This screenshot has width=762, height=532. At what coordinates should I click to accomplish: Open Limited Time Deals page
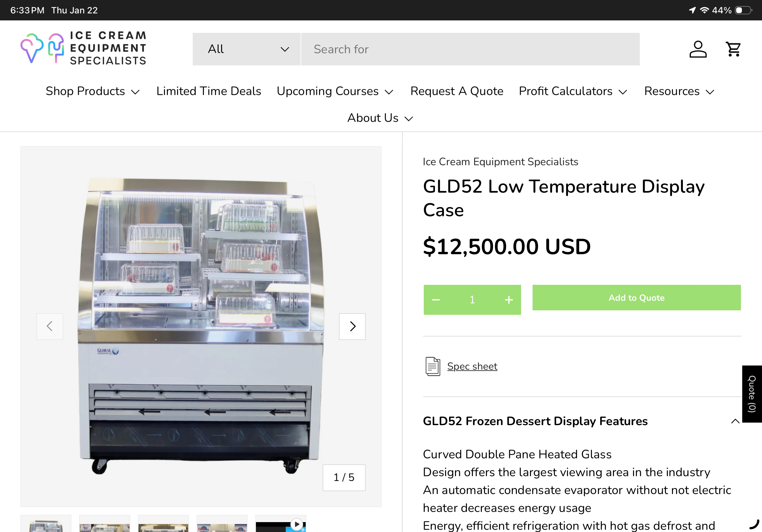(x=209, y=91)
